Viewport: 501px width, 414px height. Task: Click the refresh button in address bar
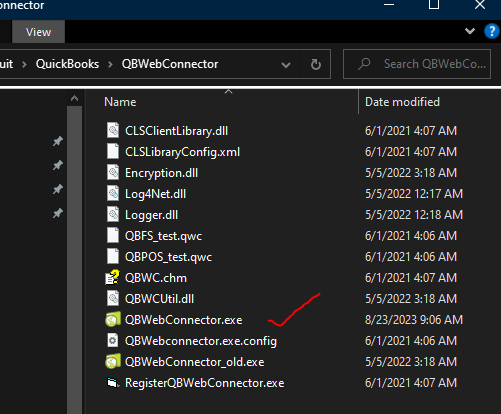coord(316,64)
